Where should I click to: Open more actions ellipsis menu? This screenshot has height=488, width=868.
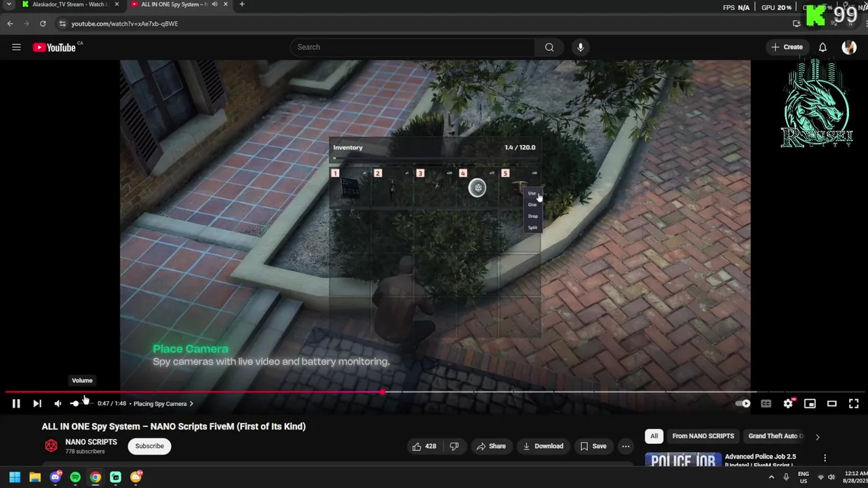tap(626, 446)
